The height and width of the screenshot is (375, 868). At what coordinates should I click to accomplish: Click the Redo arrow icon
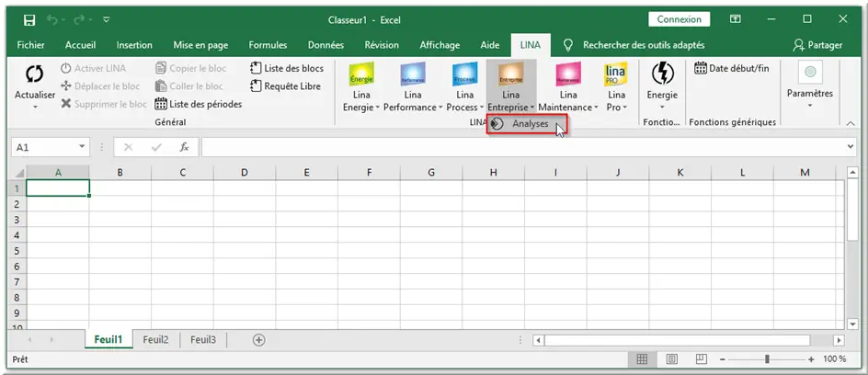tap(79, 20)
